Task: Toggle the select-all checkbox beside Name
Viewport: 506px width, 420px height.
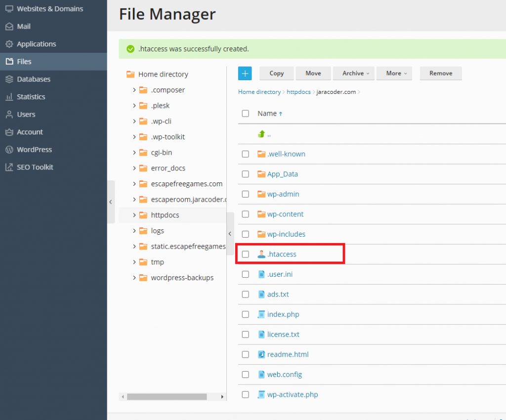Action: (x=245, y=114)
